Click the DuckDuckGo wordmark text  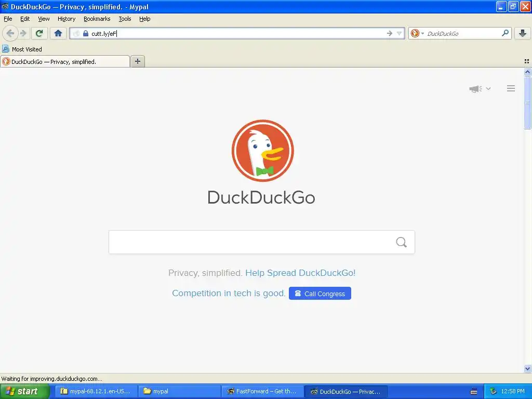261,197
